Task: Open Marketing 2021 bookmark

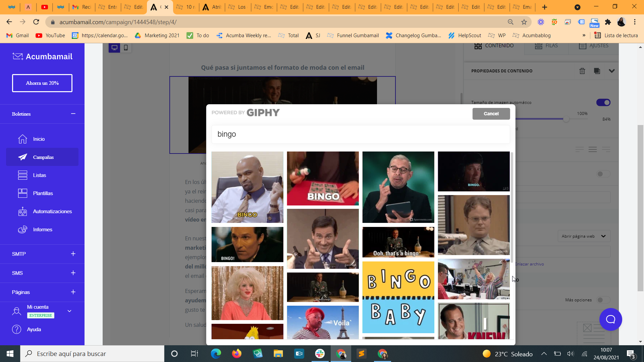Action: (x=157, y=36)
